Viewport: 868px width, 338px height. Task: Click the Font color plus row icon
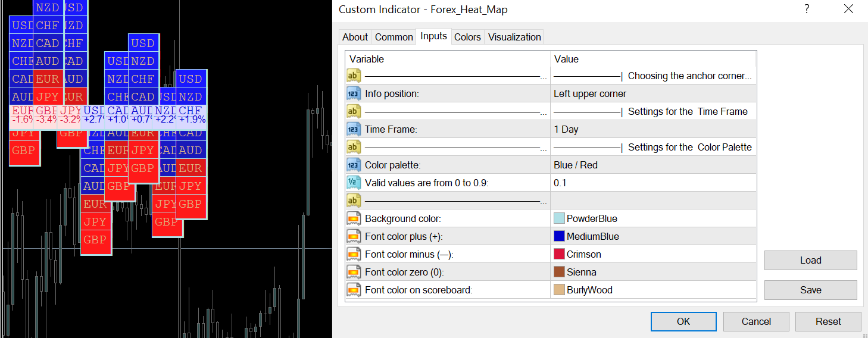click(x=354, y=236)
